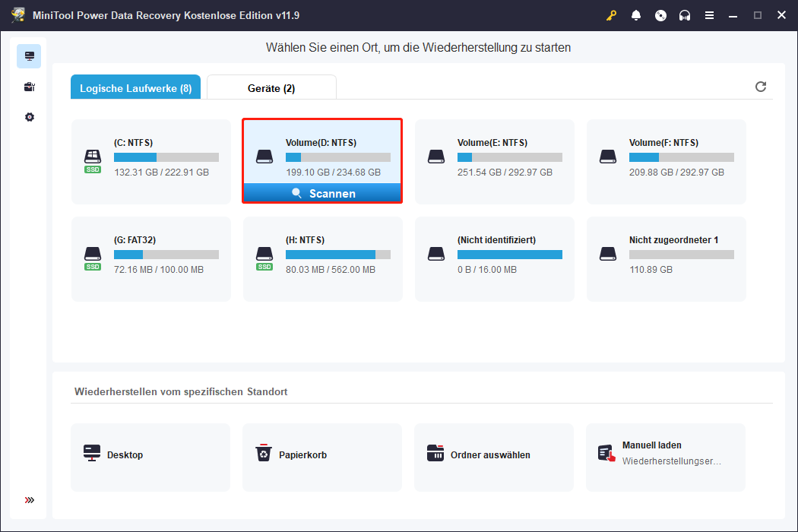Click the text 199.10 GB / 234.68 GB
798x532 pixels.
(x=333, y=172)
